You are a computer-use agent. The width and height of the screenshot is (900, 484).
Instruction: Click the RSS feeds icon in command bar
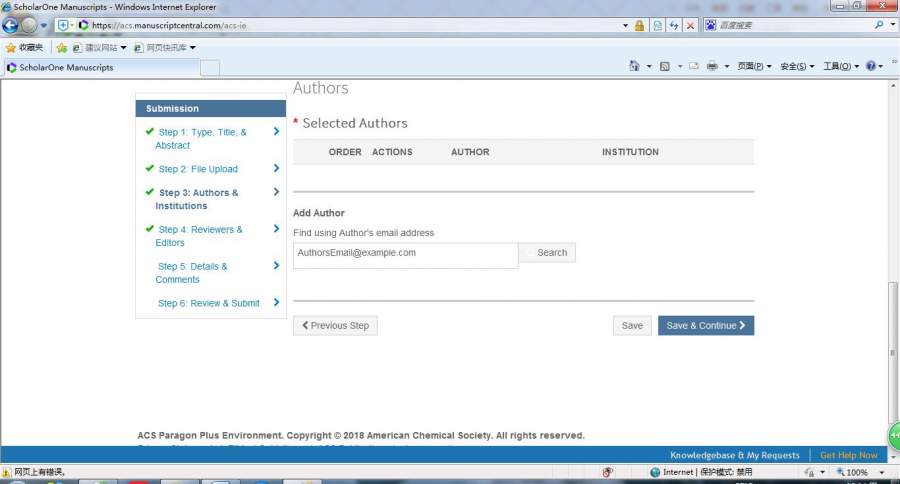[665, 66]
